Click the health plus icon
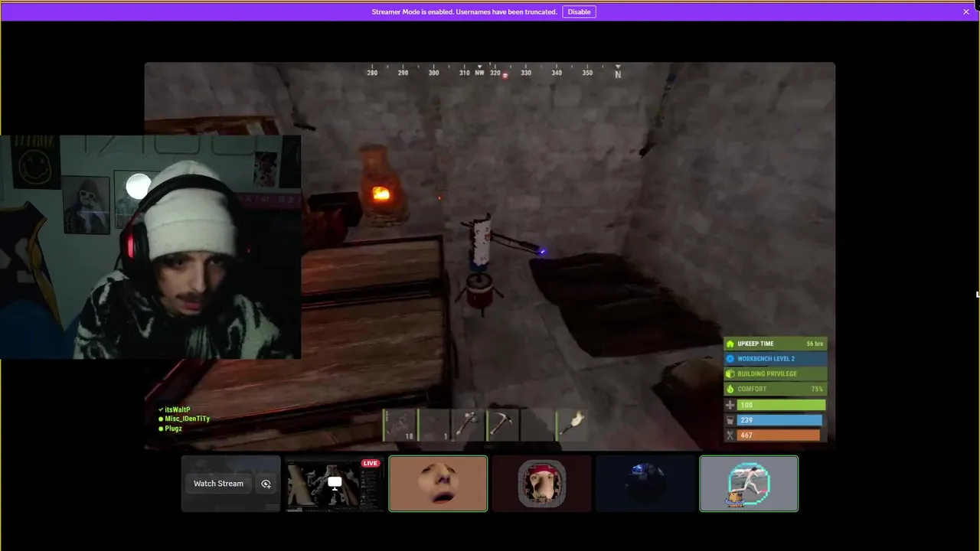Viewport: 980px width, 551px height. (x=730, y=405)
